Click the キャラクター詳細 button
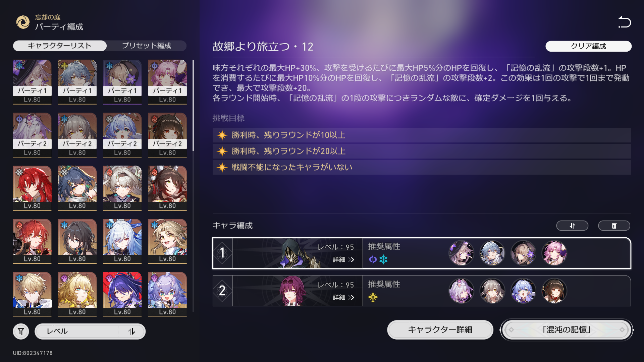The height and width of the screenshot is (362, 644). (440, 330)
